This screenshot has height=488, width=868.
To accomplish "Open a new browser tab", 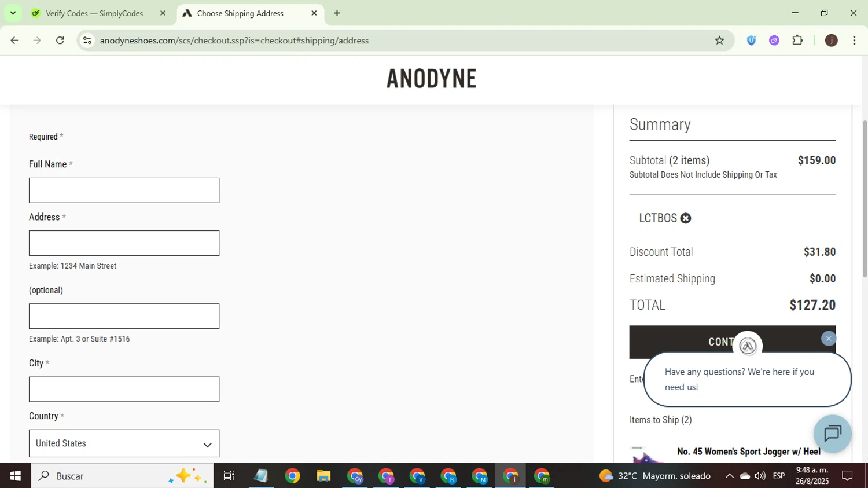I will click(x=337, y=13).
